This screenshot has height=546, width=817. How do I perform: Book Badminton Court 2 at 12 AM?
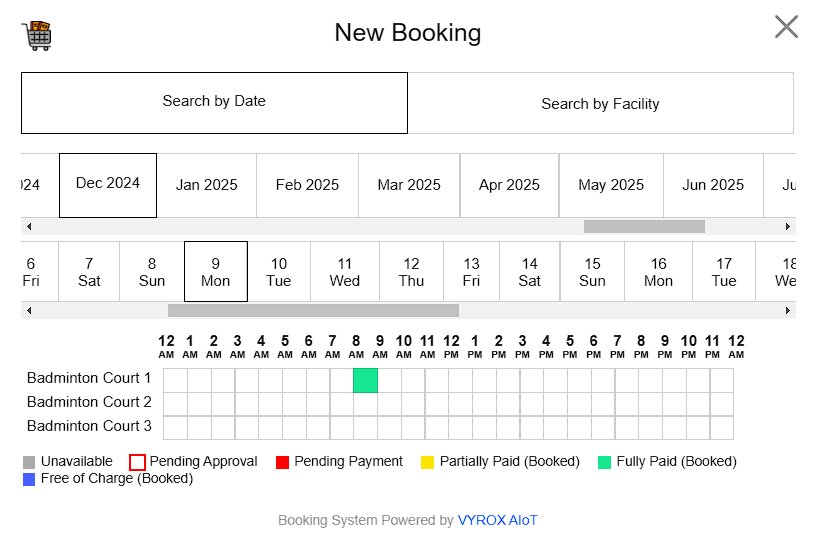pos(175,404)
